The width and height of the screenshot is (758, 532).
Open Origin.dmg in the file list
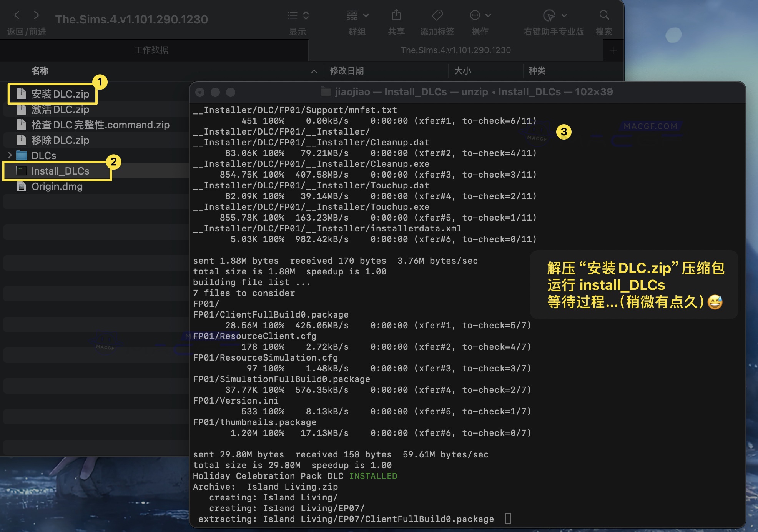(x=57, y=186)
